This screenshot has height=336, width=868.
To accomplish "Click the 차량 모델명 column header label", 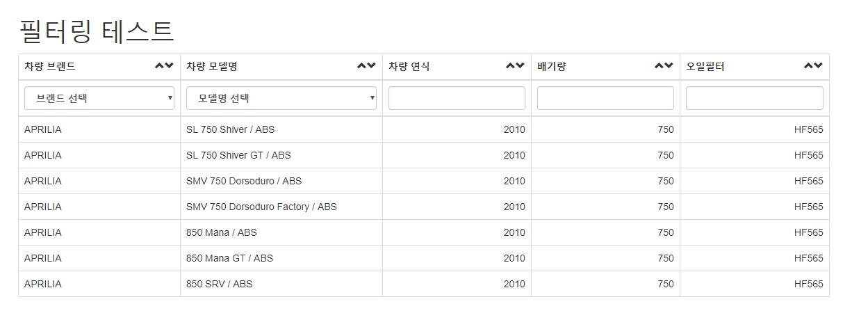I will click(x=212, y=67).
